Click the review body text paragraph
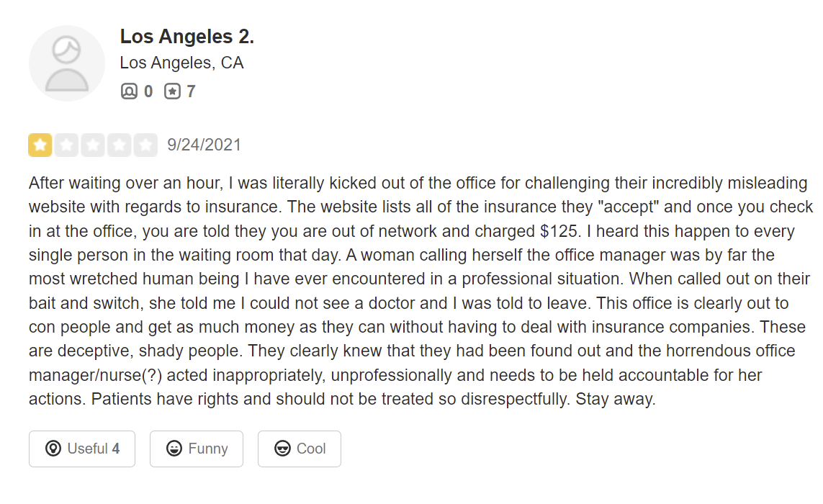Image resolution: width=823 pixels, height=504 pixels. [418, 291]
